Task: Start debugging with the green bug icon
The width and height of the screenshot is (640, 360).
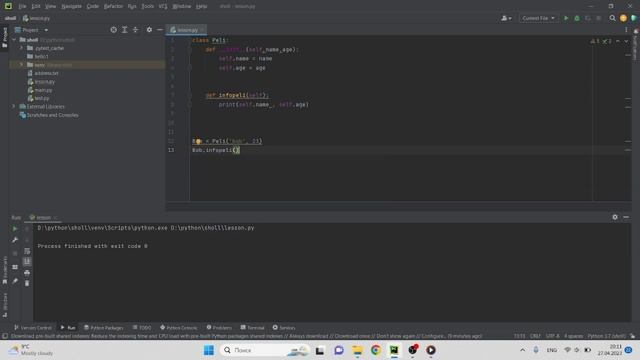Action: 577,18
